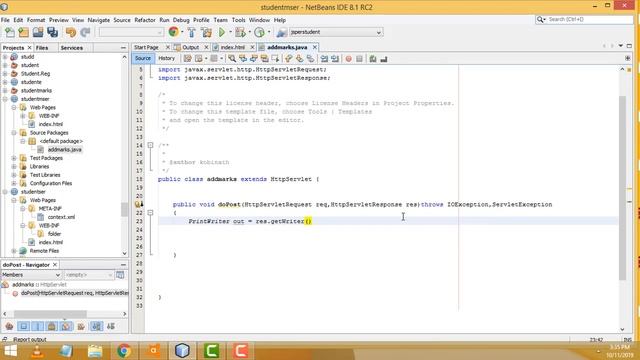Screen dimensions: 640x360
Task: Expand the Configuration Files node
Action: tap(14, 183)
